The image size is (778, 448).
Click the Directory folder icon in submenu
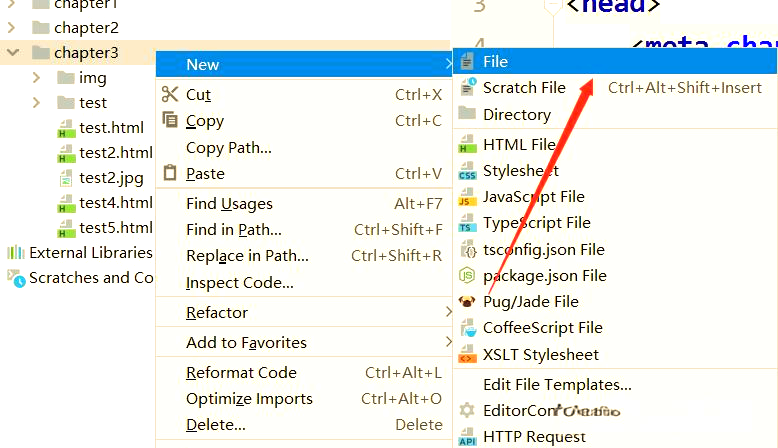pos(467,113)
